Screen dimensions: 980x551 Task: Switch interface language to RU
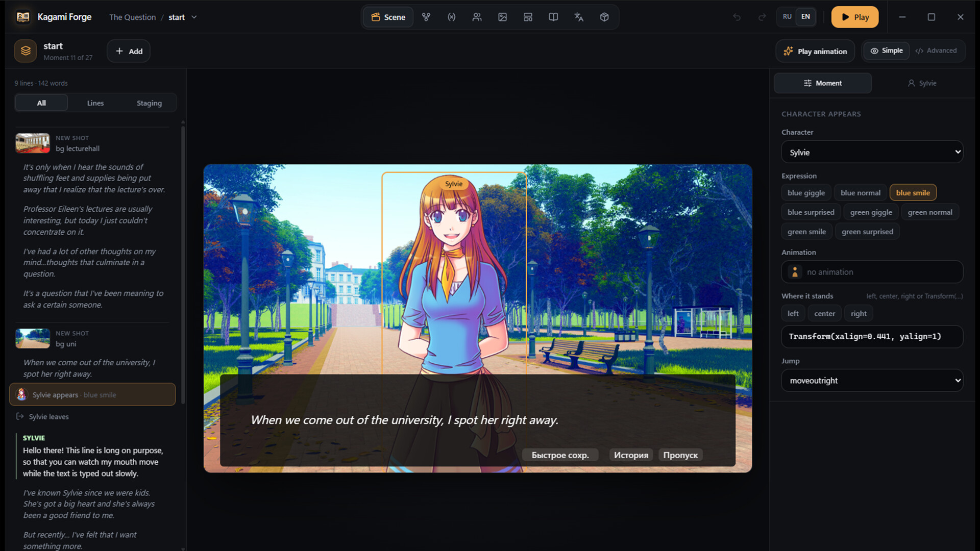787,17
